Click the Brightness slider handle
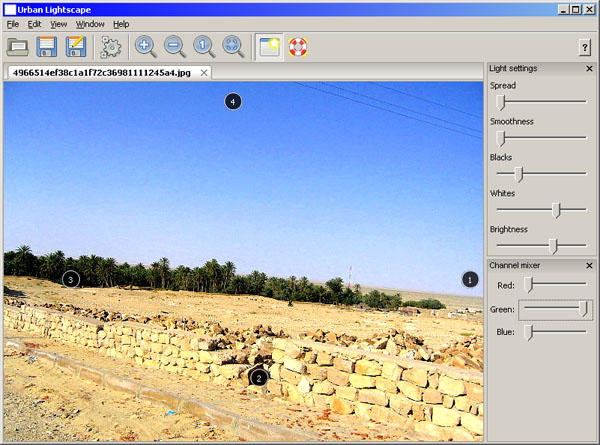Image resolution: width=600 pixels, height=445 pixels. tap(553, 245)
